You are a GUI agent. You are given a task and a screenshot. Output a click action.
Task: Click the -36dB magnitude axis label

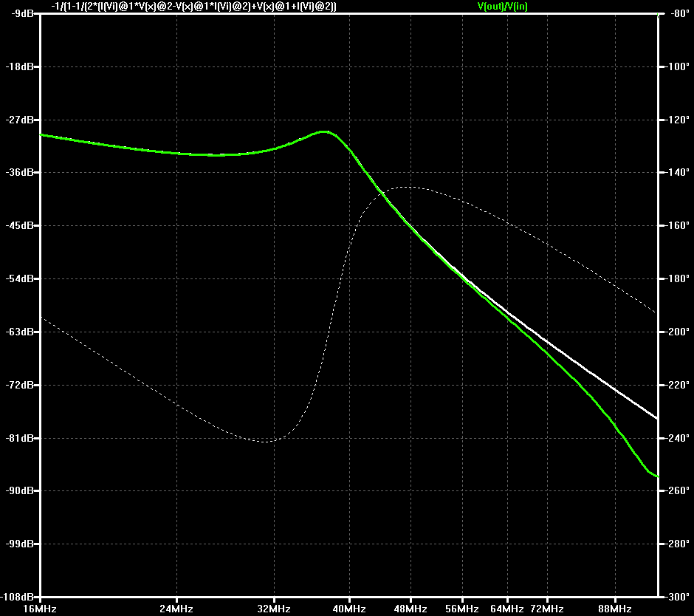(19, 172)
